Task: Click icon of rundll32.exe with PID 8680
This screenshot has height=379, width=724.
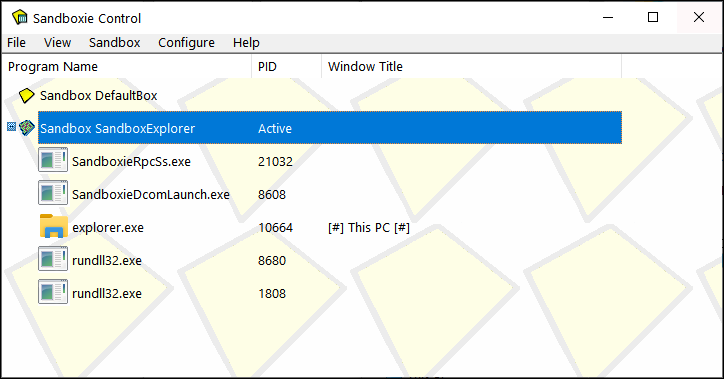Action: (53, 259)
